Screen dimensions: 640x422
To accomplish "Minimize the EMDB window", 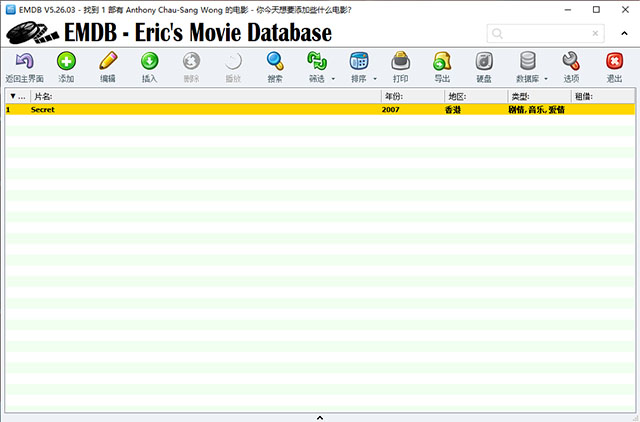I will [568, 9].
